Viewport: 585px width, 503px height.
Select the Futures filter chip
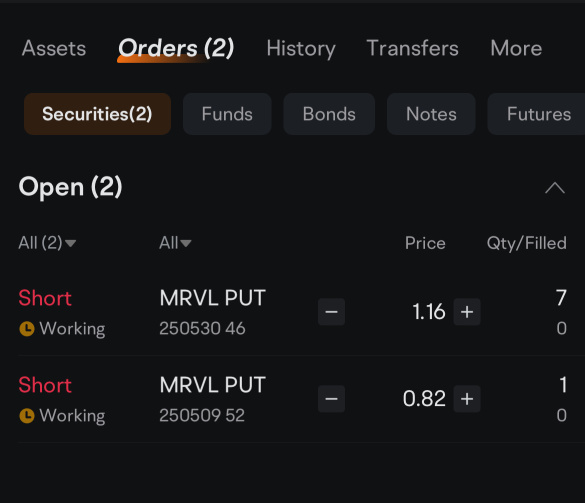click(x=537, y=114)
